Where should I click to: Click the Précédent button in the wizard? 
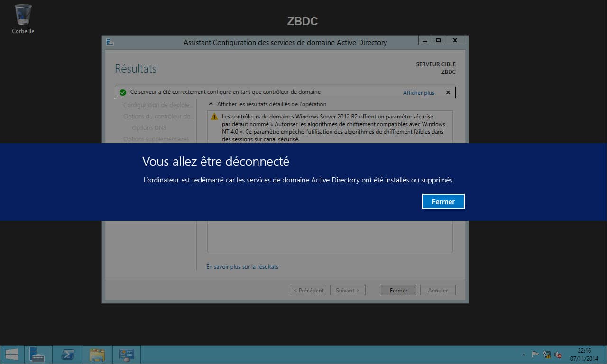coord(308,290)
